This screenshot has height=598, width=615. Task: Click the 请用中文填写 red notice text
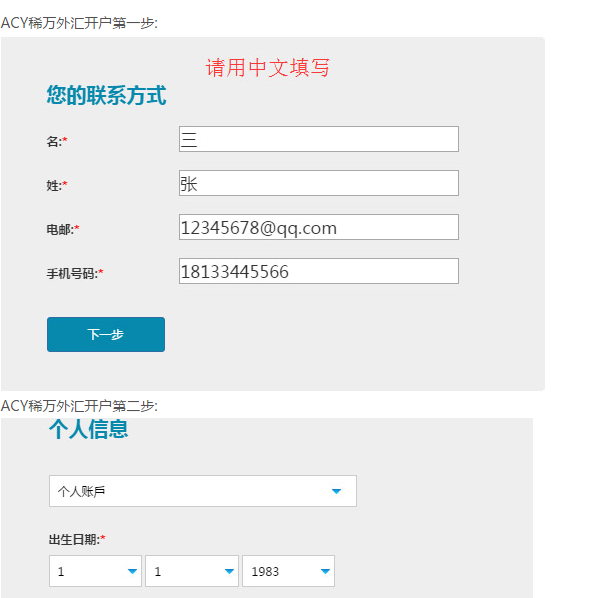pyautogui.click(x=267, y=67)
